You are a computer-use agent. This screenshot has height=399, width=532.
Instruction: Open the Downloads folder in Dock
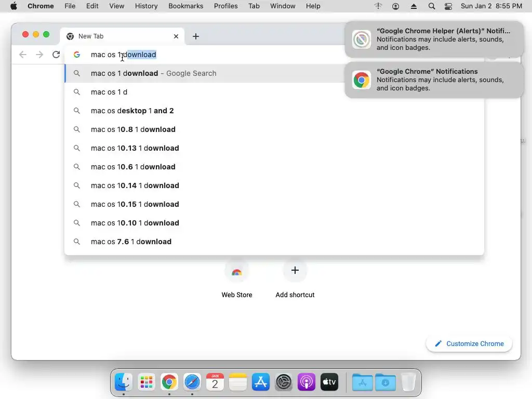click(385, 382)
